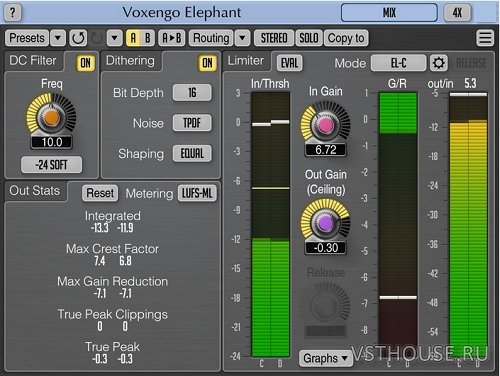Select the Out Stats tab
Image resolution: width=500 pixels, height=376 pixels.
pos(35,191)
